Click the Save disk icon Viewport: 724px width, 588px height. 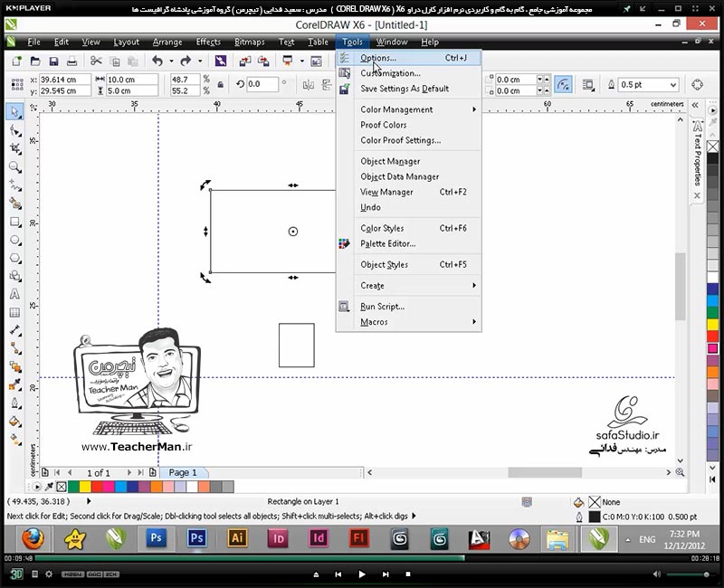click(53, 61)
